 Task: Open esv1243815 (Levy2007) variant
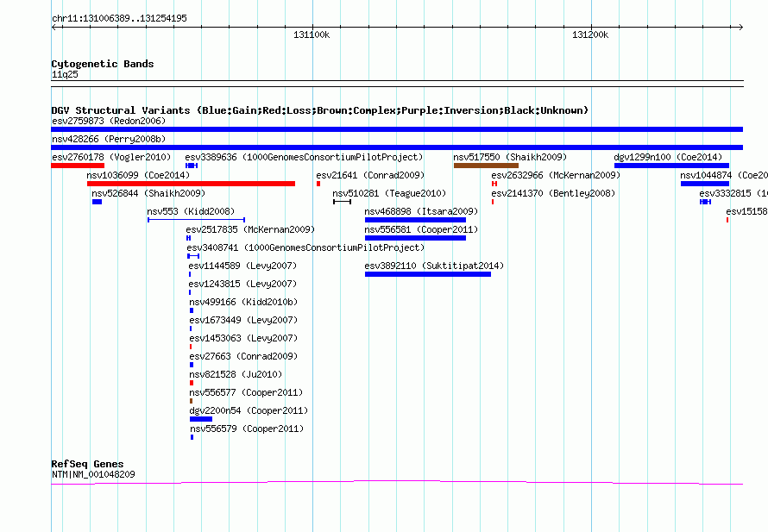click(x=242, y=284)
